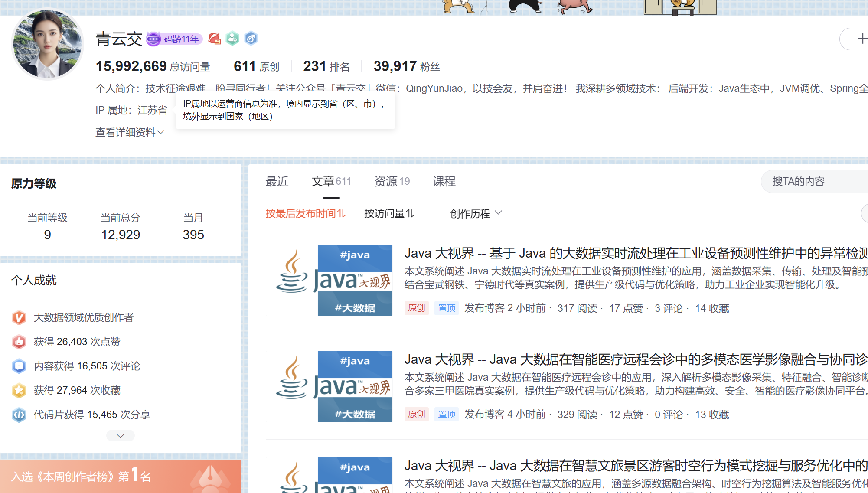868x493 pixels.
Task: Click the red thumbs-up 点赞 achievement icon
Action: tap(19, 342)
